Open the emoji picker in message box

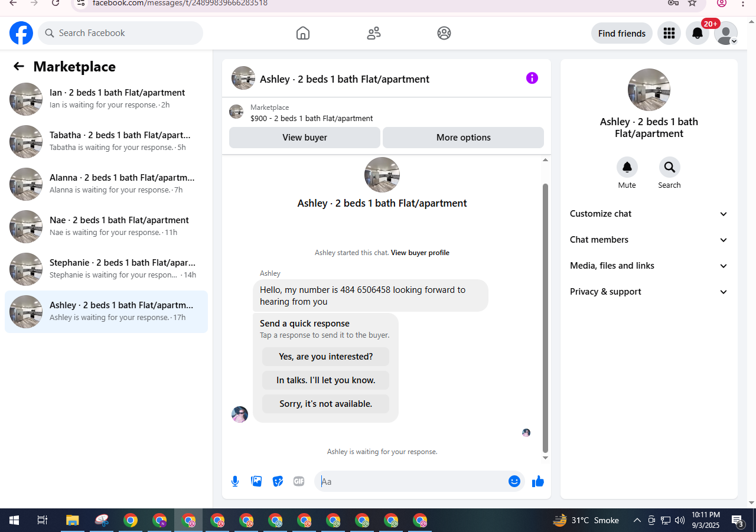pos(514,481)
